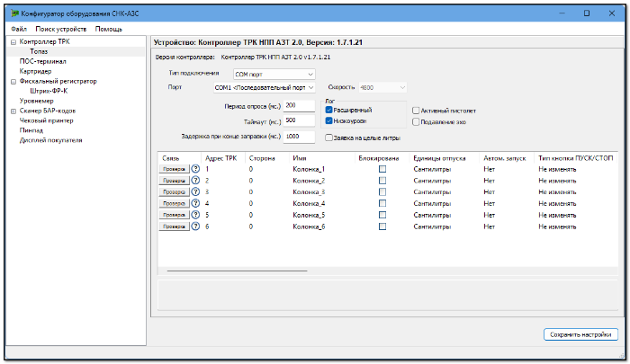Click the help icon in row Колонка_4

point(195,203)
